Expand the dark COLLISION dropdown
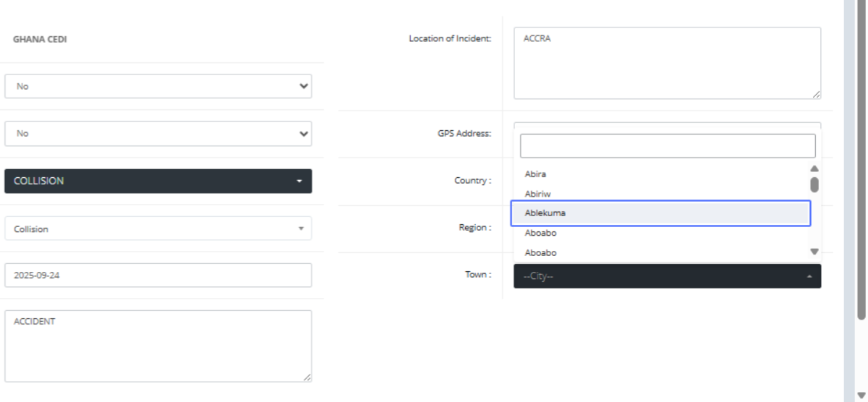The image size is (868, 402). (158, 181)
